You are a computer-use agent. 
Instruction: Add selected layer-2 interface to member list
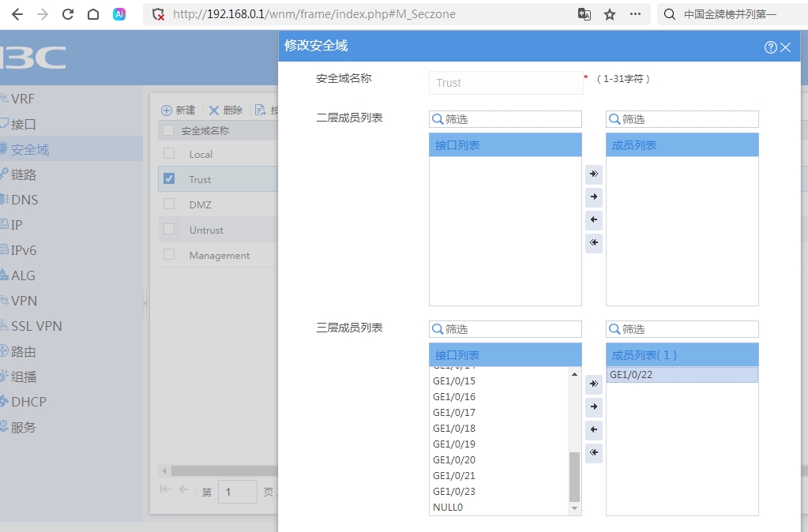pos(594,197)
